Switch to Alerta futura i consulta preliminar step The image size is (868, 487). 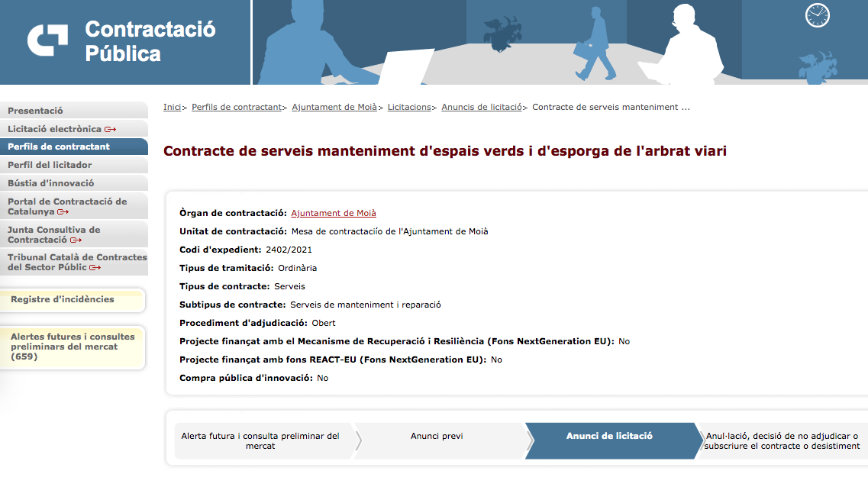260,440
